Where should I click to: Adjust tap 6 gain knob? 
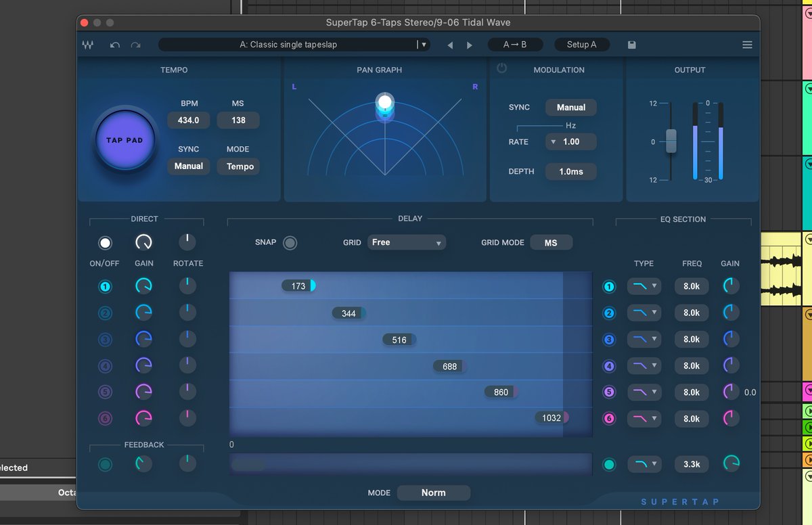pyautogui.click(x=144, y=418)
